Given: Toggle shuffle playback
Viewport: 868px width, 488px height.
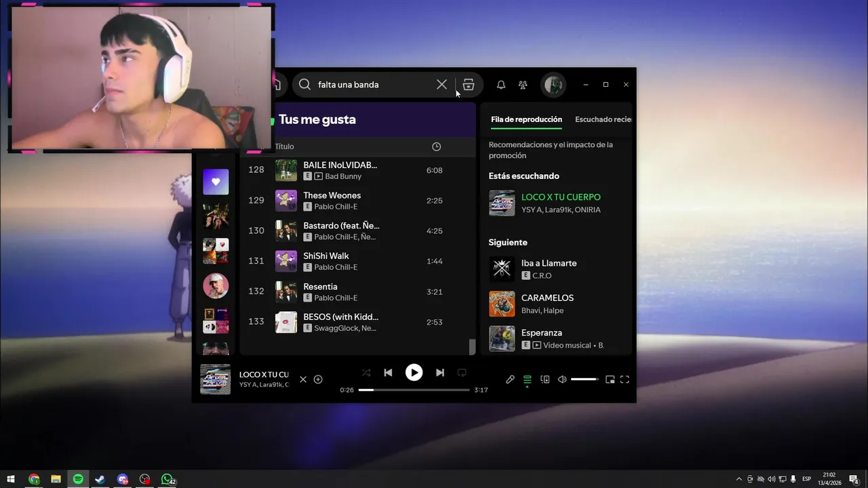Looking at the screenshot, I should (x=366, y=373).
